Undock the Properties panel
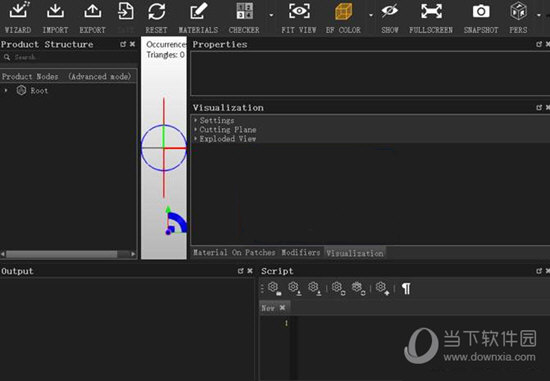 click(539, 44)
